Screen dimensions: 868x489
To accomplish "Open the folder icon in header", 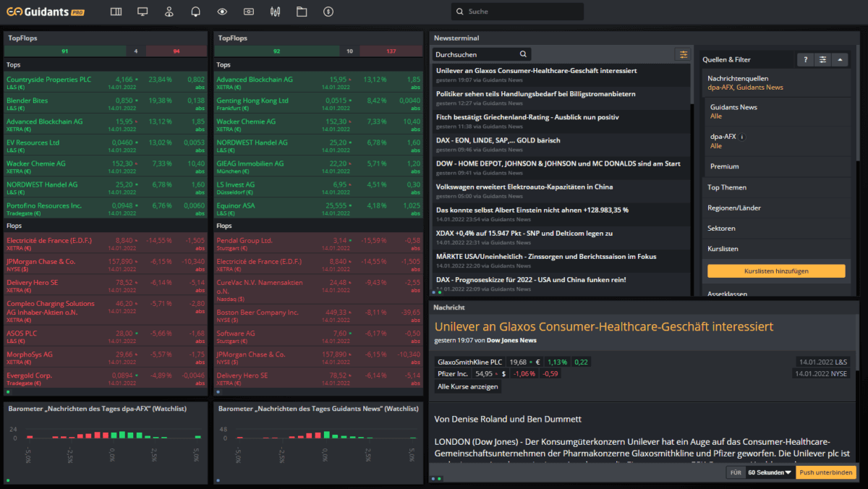I will (x=302, y=12).
